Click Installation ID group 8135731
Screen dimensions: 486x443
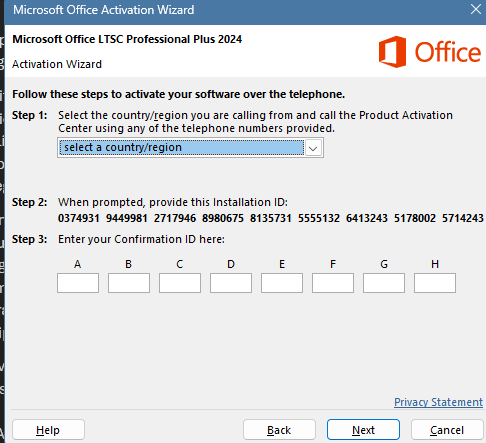[x=271, y=218]
